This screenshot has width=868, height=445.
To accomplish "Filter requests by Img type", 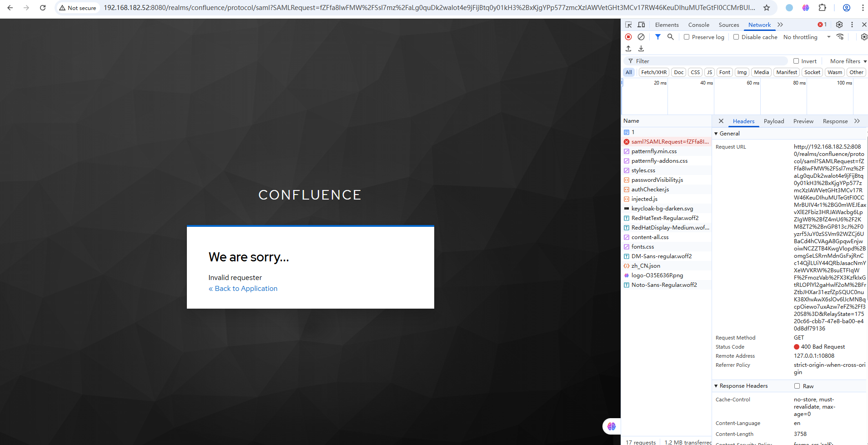I will [x=742, y=72].
